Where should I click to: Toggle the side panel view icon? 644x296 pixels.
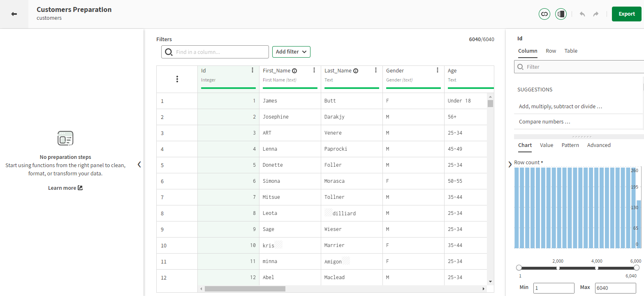pos(561,14)
